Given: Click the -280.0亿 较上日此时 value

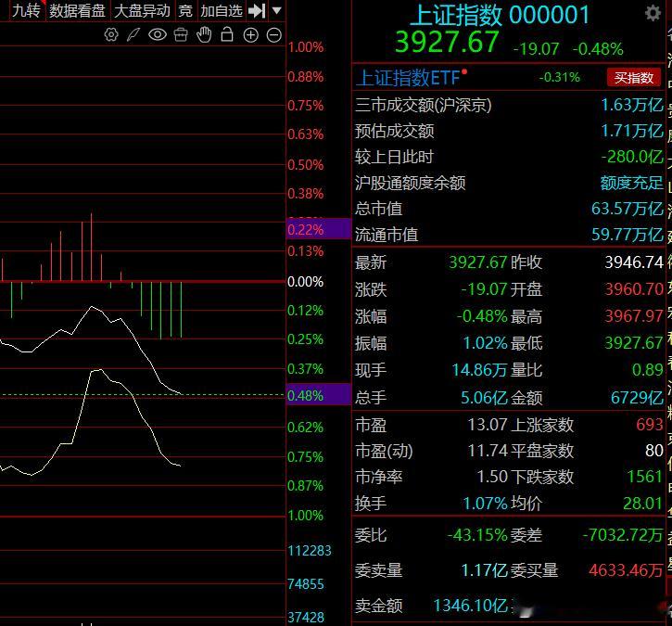Looking at the screenshot, I should (632, 157).
